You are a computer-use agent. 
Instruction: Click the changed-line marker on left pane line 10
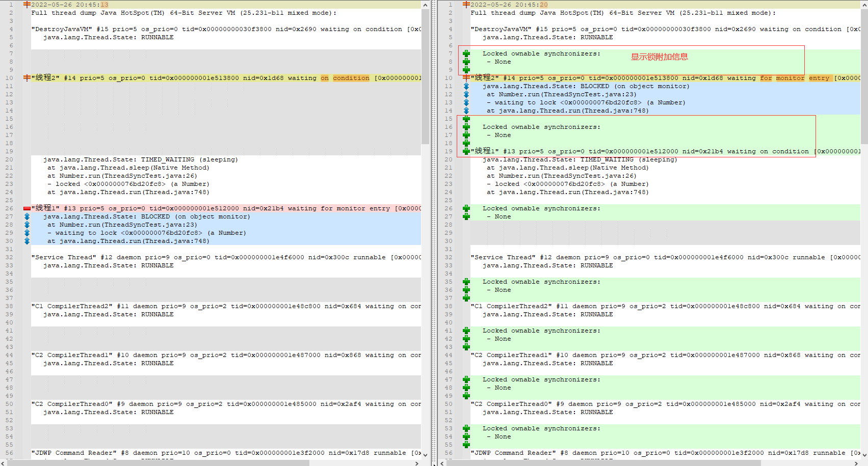[27, 78]
